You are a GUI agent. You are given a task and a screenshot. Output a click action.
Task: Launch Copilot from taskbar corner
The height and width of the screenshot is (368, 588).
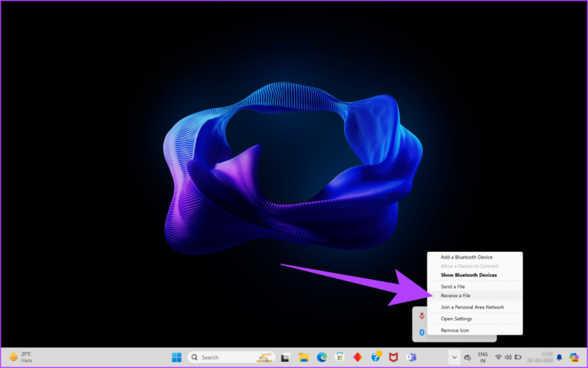[574, 358]
